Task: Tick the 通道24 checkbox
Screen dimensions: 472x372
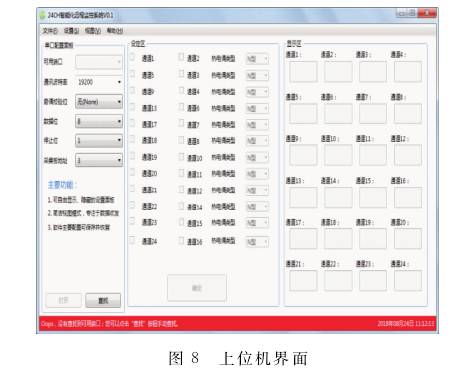Action: tap(132, 240)
